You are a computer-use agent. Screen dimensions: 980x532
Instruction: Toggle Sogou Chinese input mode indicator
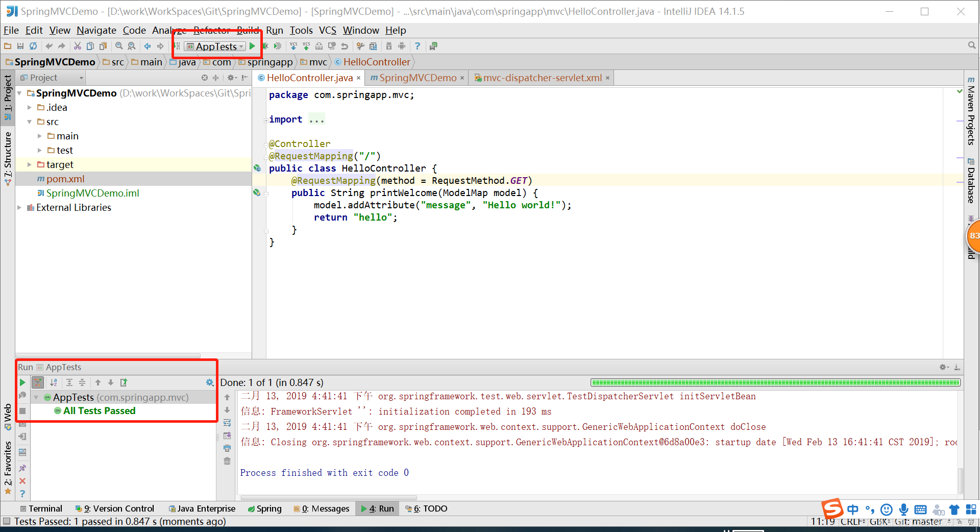pyautogui.click(x=853, y=510)
